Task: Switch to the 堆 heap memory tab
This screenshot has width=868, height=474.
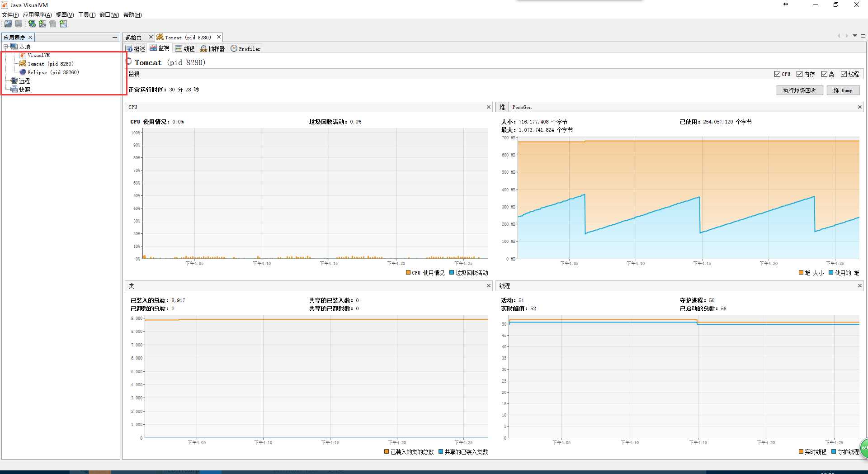Action: click(502, 107)
